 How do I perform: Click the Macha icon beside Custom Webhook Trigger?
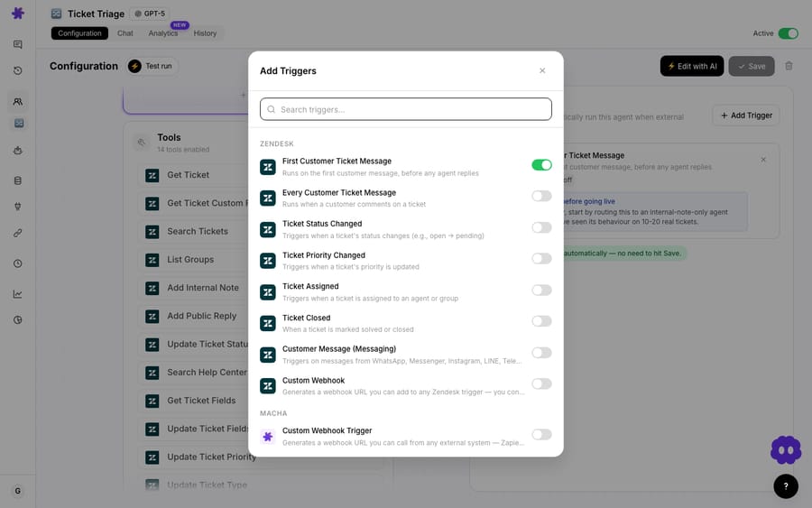tap(268, 437)
